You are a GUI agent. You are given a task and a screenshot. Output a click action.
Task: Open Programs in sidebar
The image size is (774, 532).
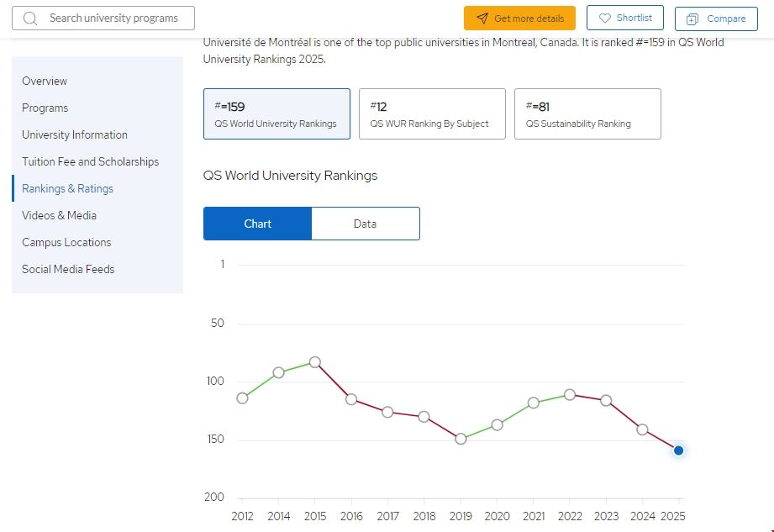45,108
